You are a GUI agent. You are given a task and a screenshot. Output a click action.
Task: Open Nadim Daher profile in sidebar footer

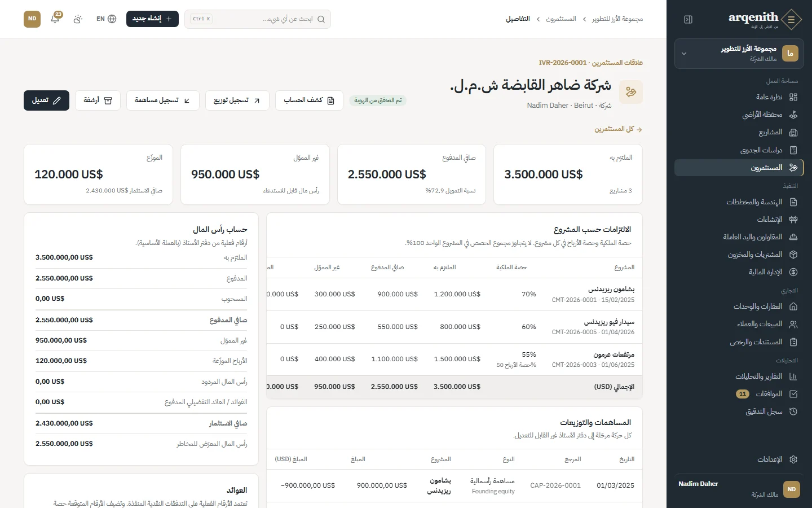[x=739, y=489]
